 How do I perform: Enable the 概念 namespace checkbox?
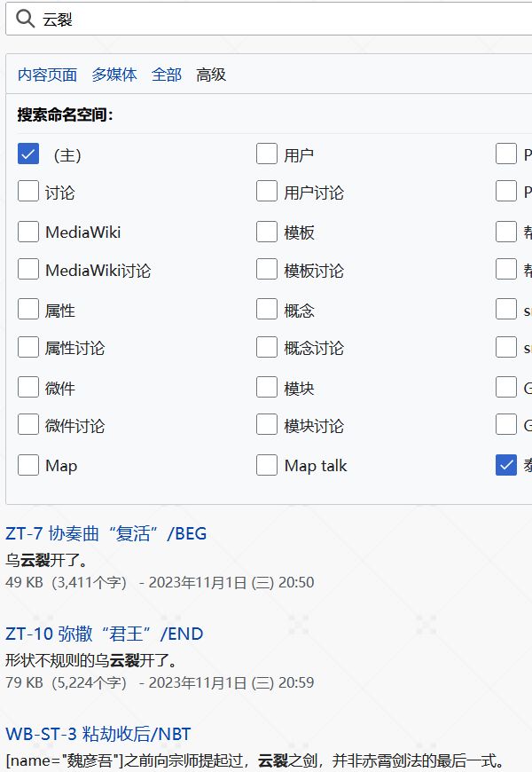pos(267,309)
